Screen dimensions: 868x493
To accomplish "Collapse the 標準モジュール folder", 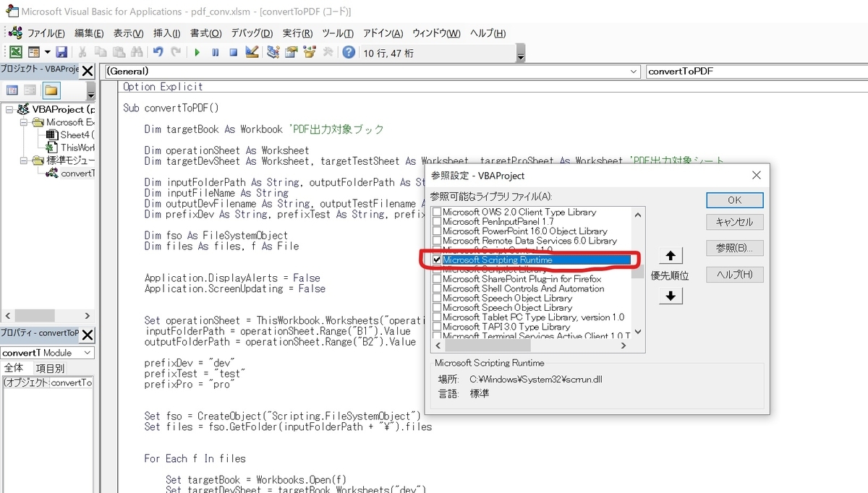I will (24, 160).
